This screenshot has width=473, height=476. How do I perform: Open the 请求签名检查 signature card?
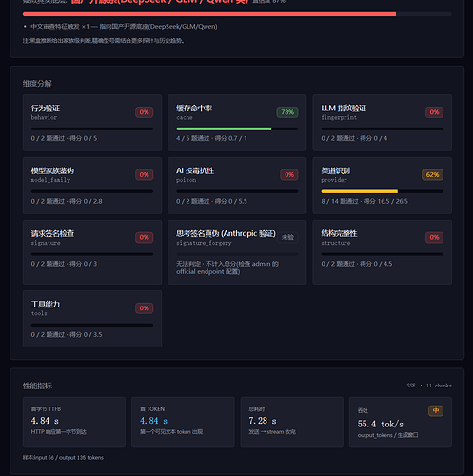click(x=92, y=252)
